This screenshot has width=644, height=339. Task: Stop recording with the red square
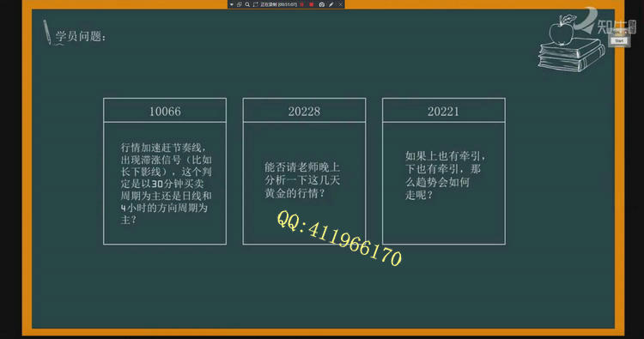pos(312,4)
